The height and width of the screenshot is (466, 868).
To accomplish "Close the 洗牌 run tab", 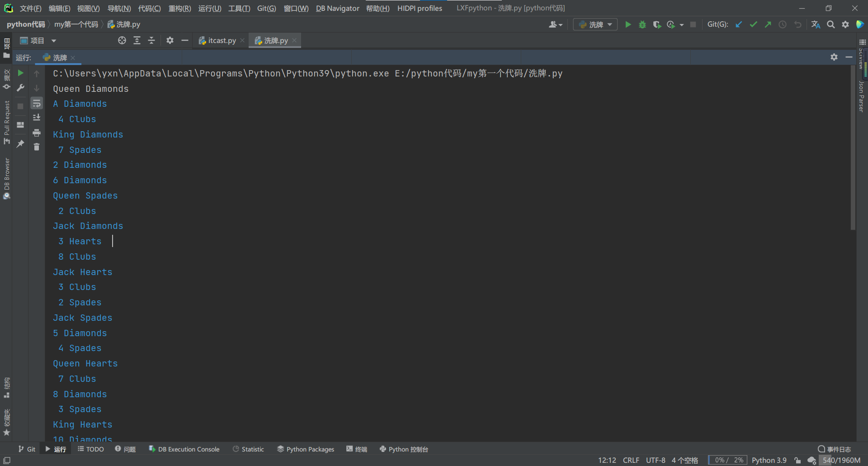I will click(73, 58).
